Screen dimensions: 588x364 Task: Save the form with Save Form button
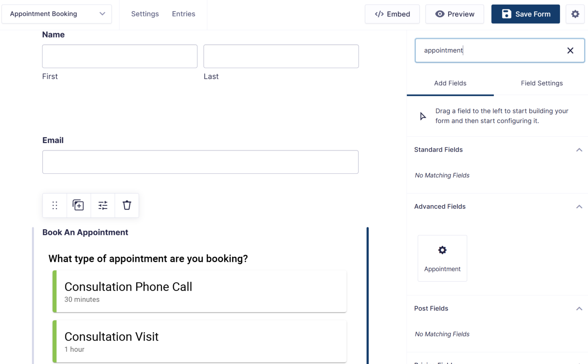tap(525, 14)
